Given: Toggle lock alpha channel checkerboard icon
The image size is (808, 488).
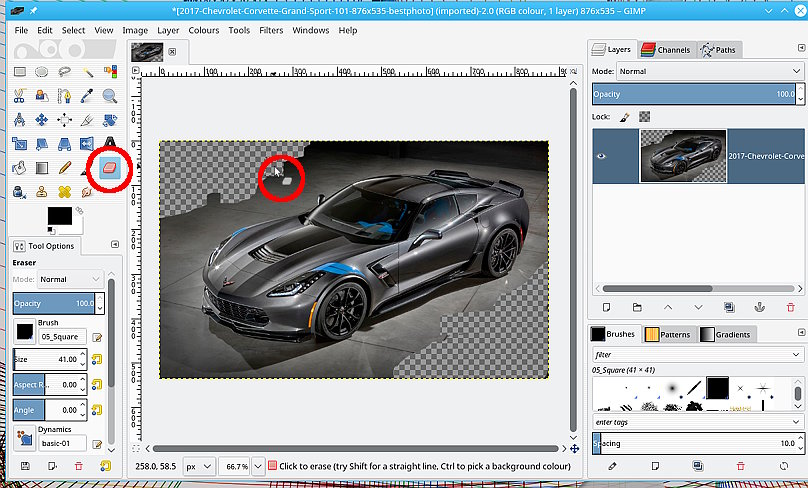Looking at the screenshot, I should click(644, 117).
